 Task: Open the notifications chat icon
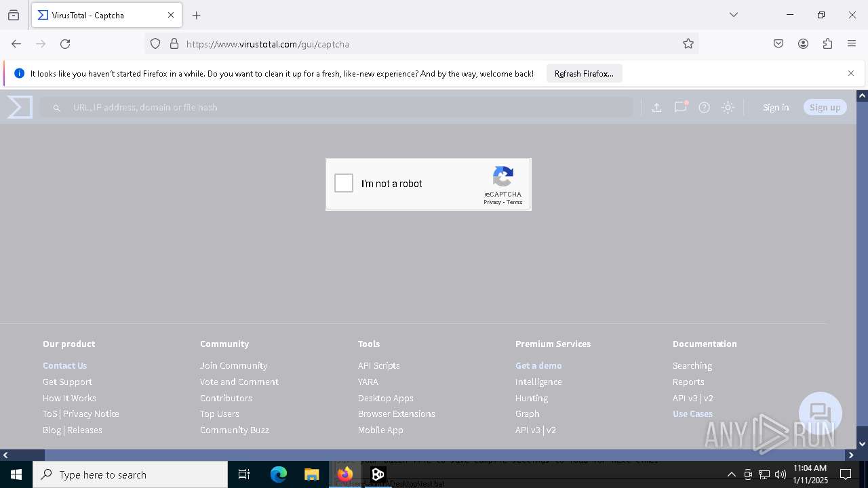pos(680,107)
